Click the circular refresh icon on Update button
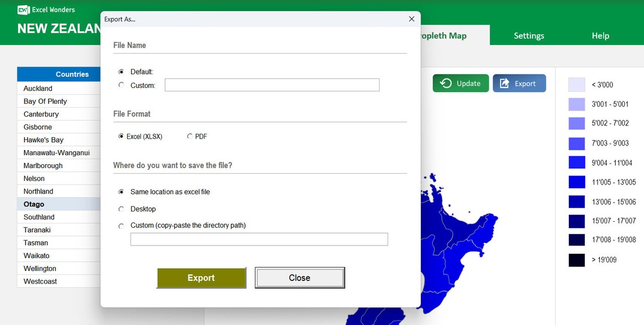The width and height of the screenshot is (644, 325). click(x=446, y=83)
